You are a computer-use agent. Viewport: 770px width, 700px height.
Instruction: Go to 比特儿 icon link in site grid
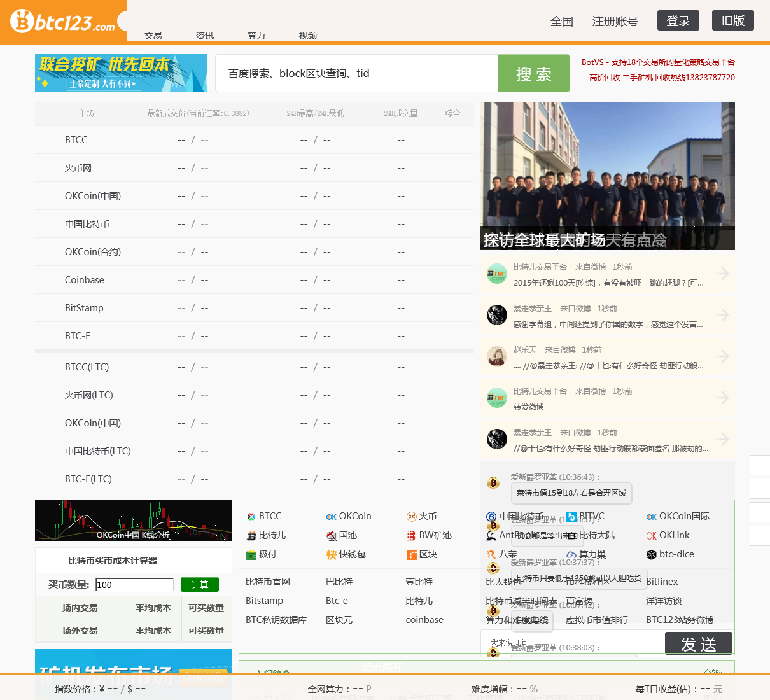tap(266, 535)
